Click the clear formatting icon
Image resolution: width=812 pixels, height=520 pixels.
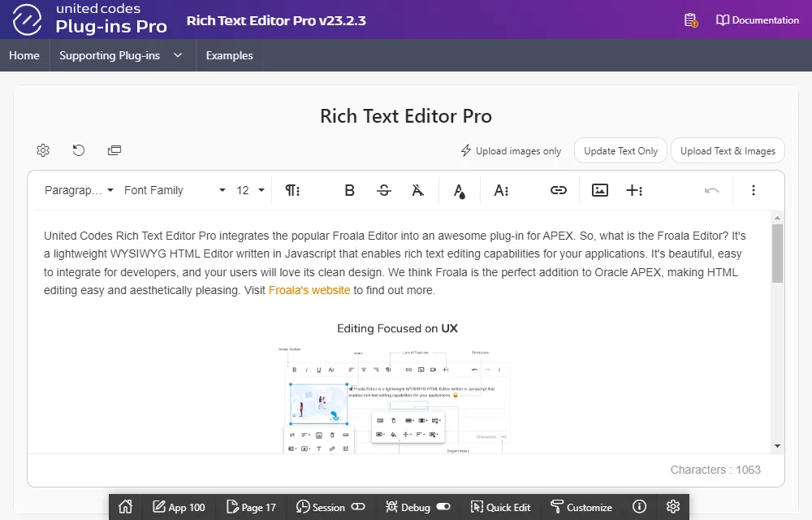(x=417, y=190)
